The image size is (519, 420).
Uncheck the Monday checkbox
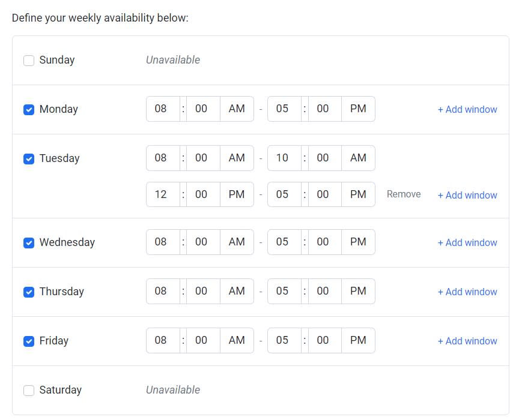point(29,109)
